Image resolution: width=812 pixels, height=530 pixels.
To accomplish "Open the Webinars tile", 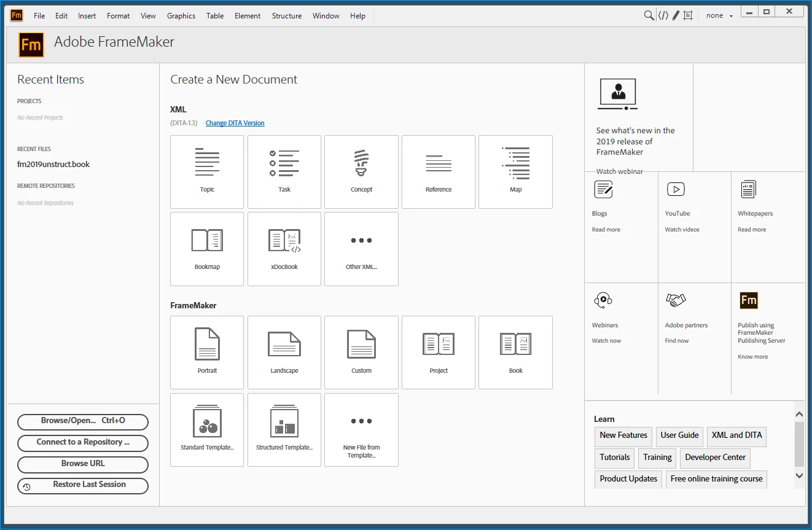I will [621, 338].
